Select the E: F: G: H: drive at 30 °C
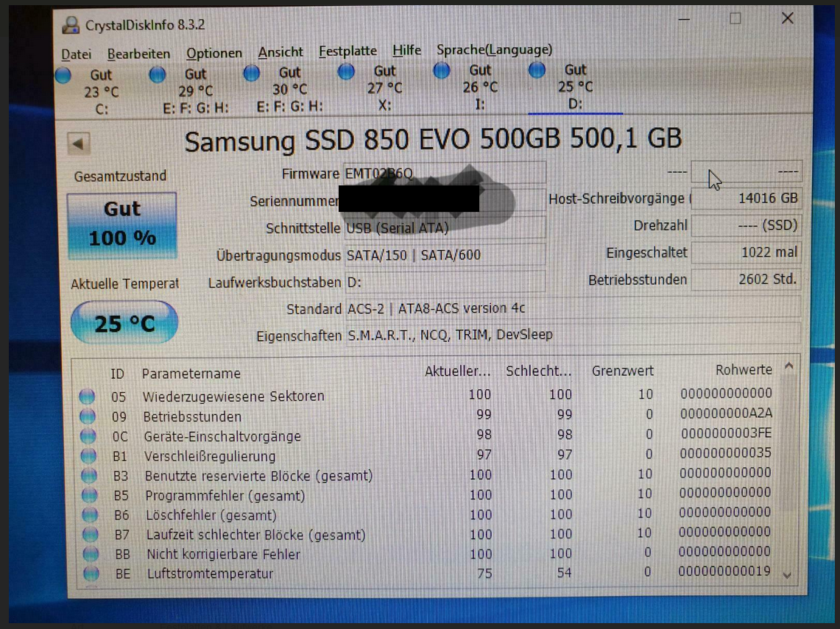 [x=290, y=89]
